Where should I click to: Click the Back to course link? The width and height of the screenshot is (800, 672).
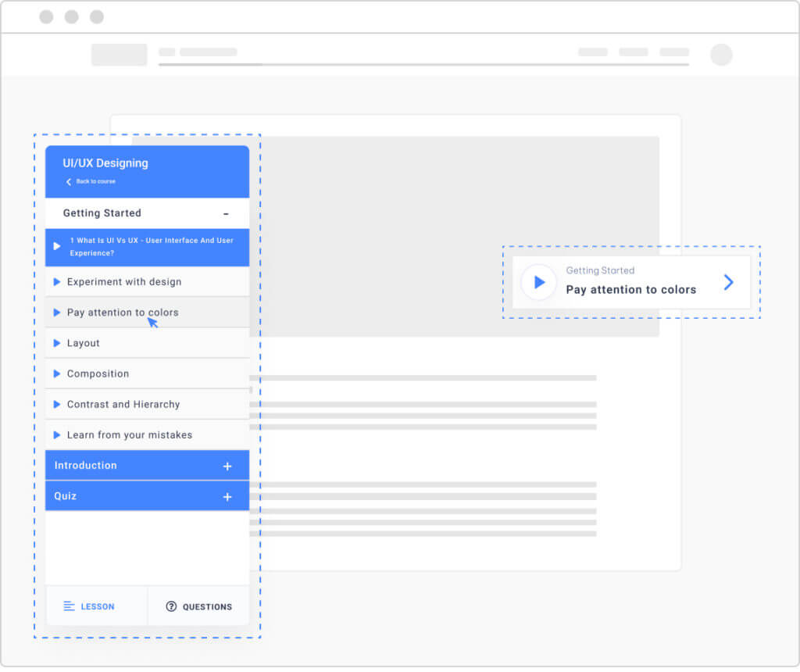coord(96,181)
